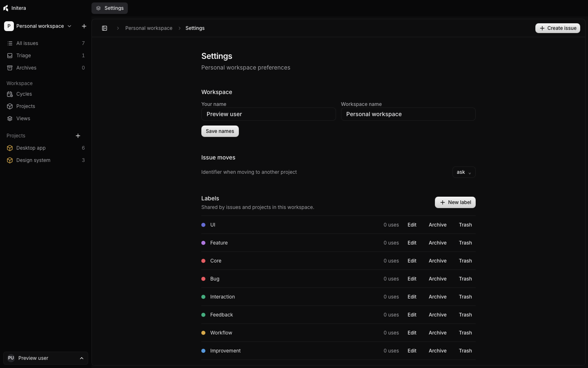Viewport: 588px width, 368px height.
Task: Click the PU user avatar
Action: [x=11, y=358]
